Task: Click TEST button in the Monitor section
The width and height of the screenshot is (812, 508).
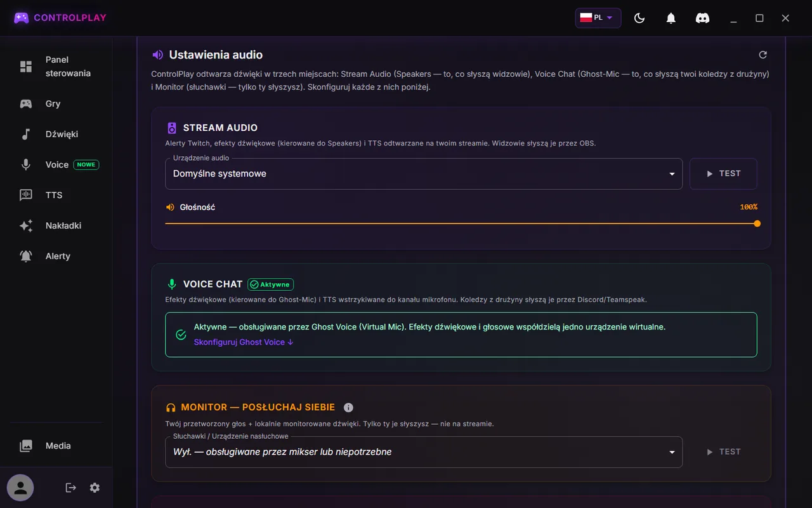Action: coord(723,452)
